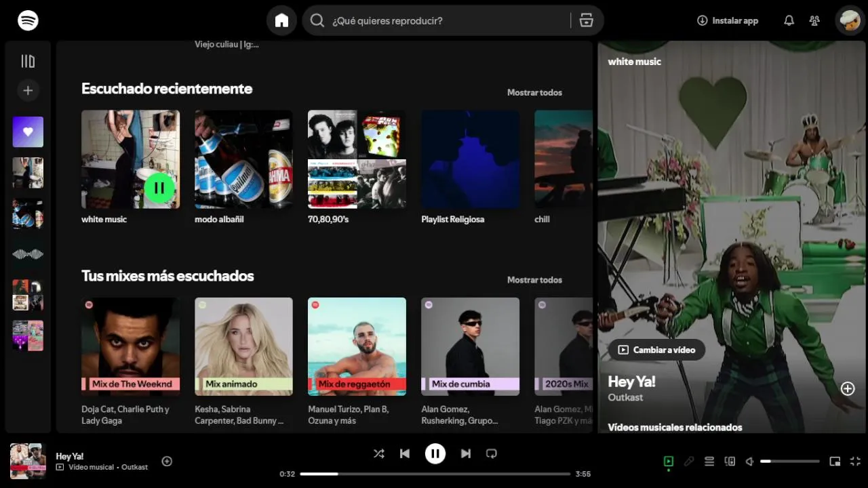Screen dimensions: 868x488
Task: Click the lyrics microphone icon
Action: (x=689, y=462)
